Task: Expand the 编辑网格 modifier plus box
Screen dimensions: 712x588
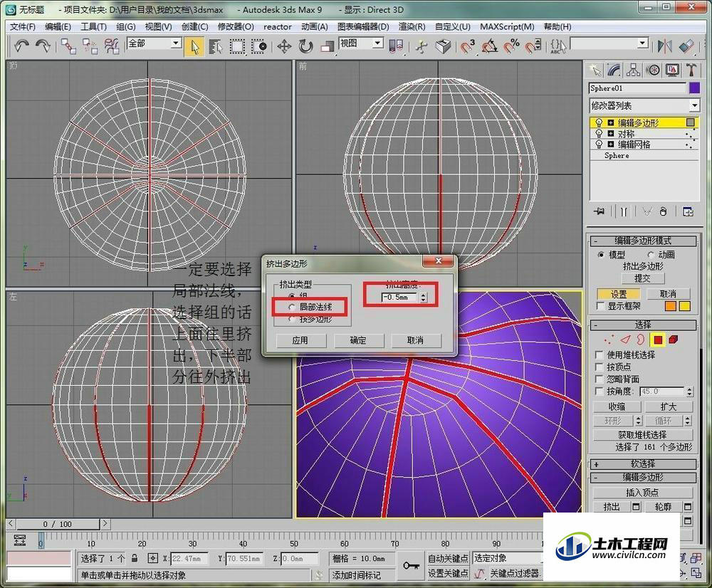Action: click(611, 145)
